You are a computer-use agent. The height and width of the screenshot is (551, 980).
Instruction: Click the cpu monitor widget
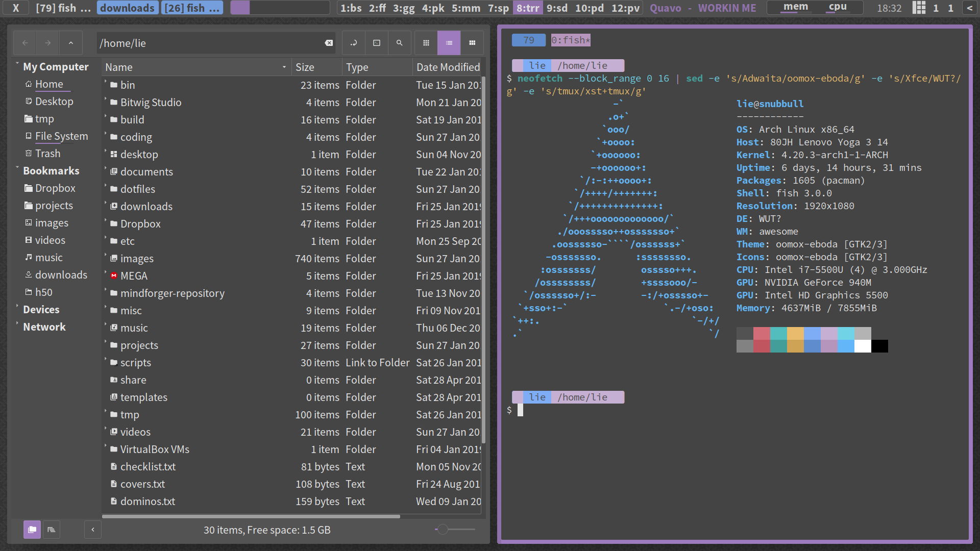click(x=838, y=7)
